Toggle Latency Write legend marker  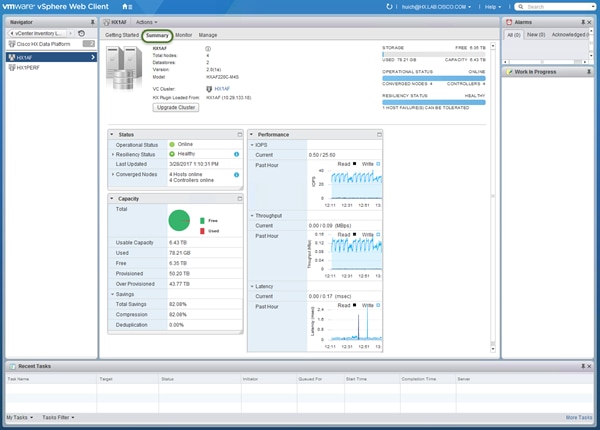coord(378,305)
